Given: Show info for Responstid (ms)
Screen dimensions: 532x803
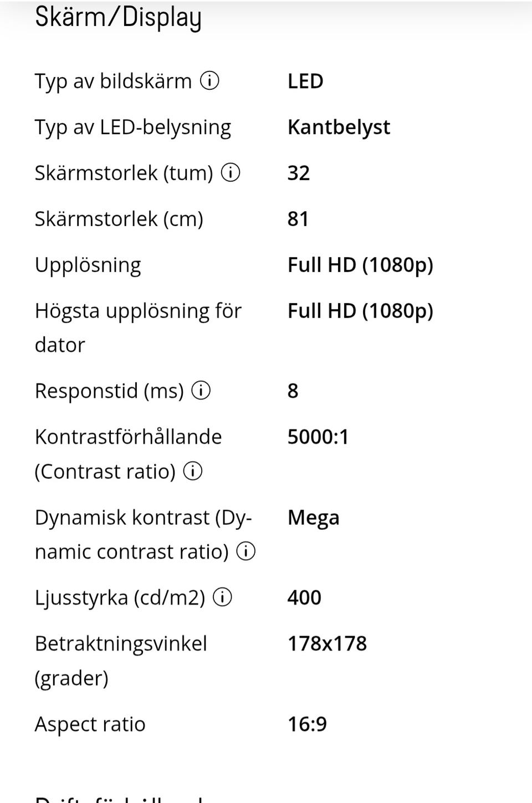Looking at the screenshot, I should 201,391.
